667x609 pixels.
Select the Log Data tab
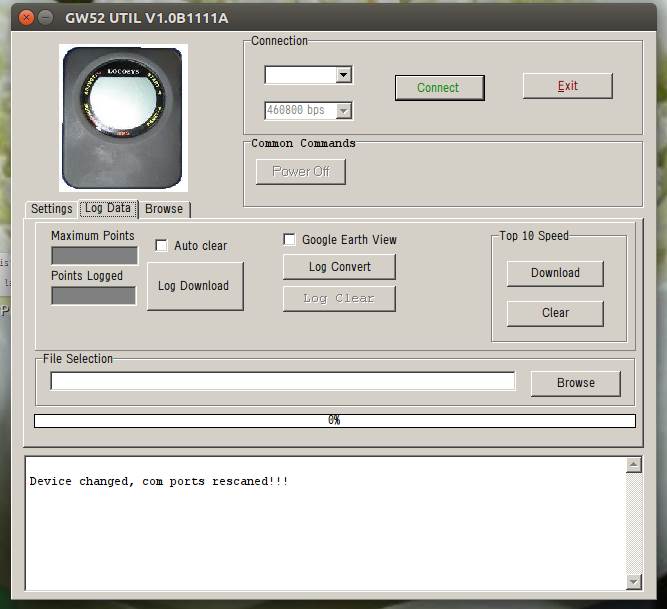point(107,209)
